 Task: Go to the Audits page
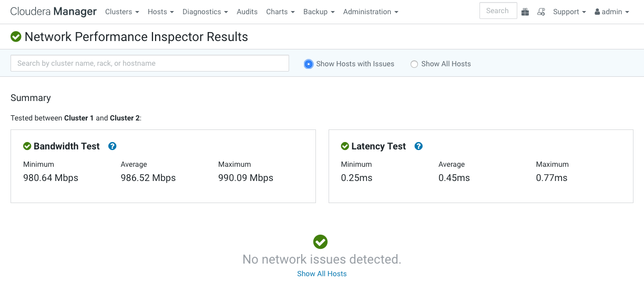[x=247, y=12]
